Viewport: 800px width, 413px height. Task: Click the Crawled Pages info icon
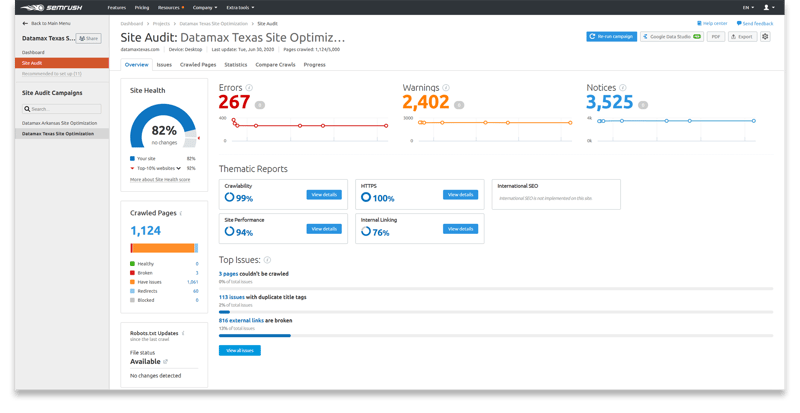click(182, 213)
